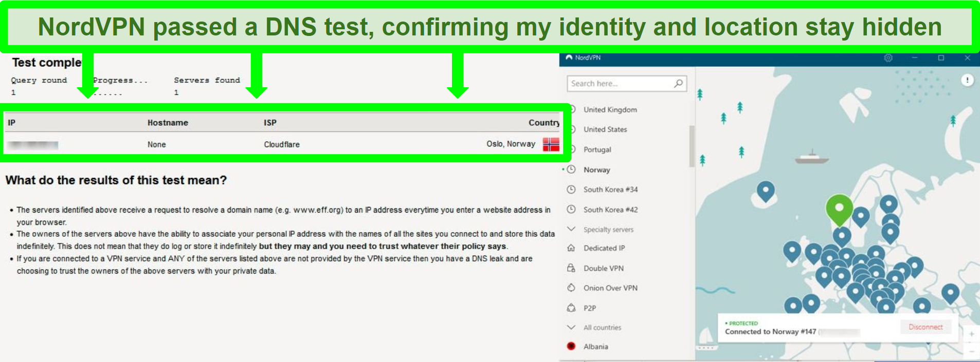The width and height of the screenshot is (980, 362).
Task: Click the 'Query round' label
Action: (x=39, y=80)
